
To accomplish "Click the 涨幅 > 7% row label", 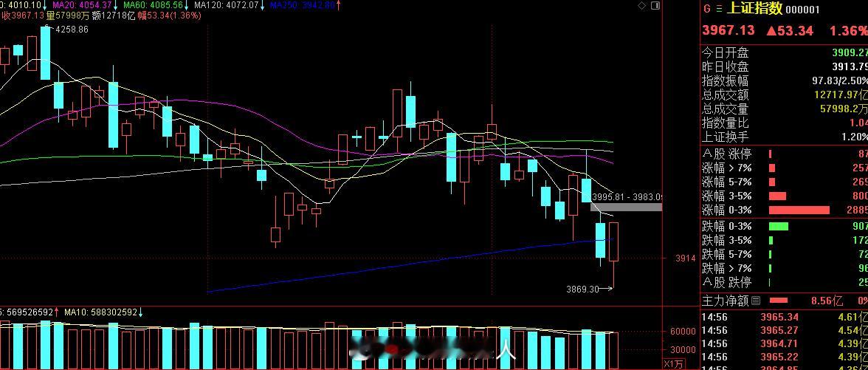I will coord(727,168).
